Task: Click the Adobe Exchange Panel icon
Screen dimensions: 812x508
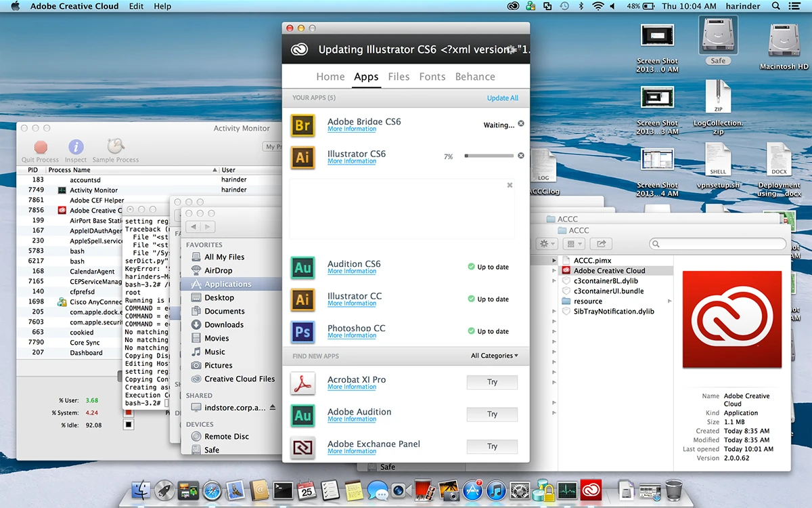Action: [x=302, y=447]
